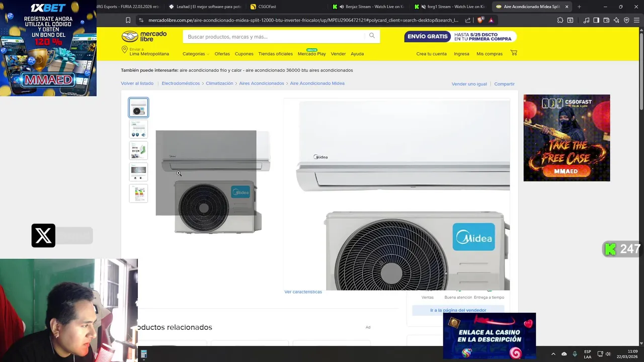
Task: Open Ofertas in the navigation menu
Action: point(222,54)
